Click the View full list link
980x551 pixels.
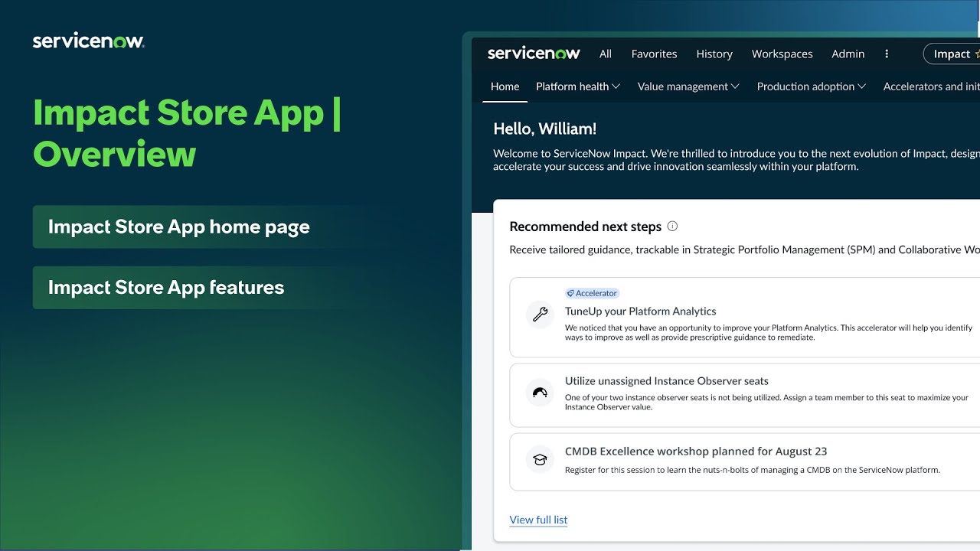coord(538,520)
